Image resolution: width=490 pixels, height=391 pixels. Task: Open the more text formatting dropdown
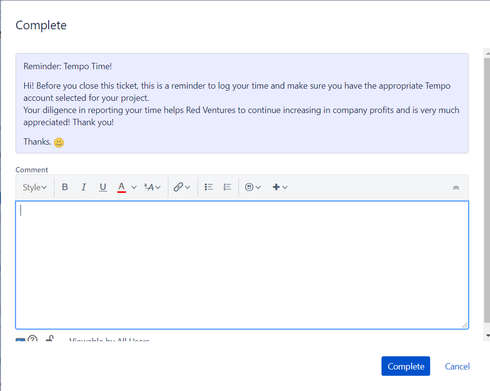click(x=152, y=187)
